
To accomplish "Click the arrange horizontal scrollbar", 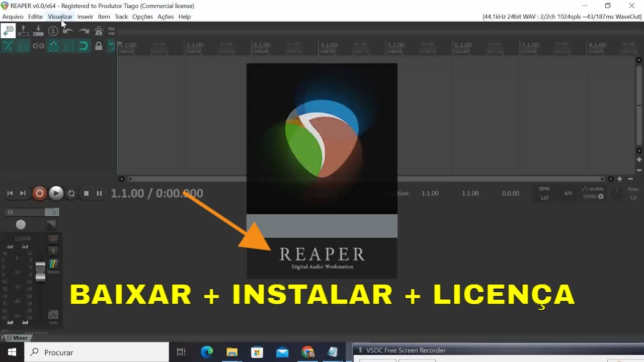I will point(366,178).
